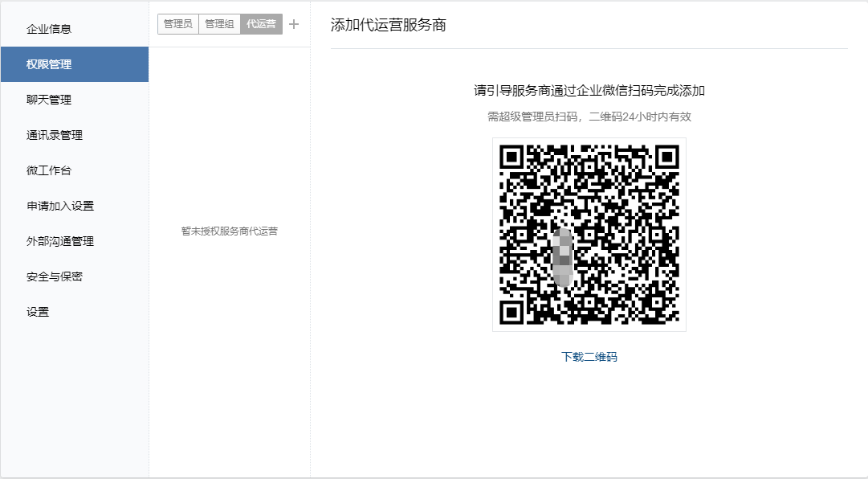Select 权限管理 sidebar item
This screenshot has height=479, width=868.
(75, 64)
